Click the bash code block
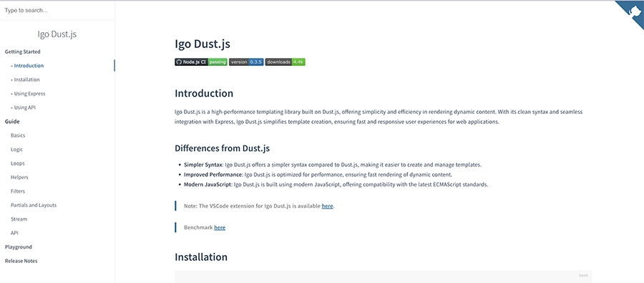The image size is (644, 283). 384,277
